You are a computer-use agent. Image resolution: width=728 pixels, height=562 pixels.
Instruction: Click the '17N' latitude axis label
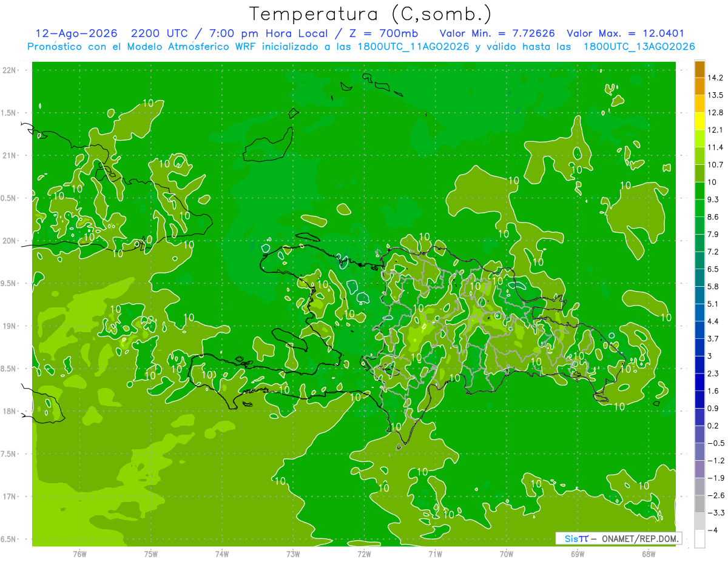click(10, 497)
